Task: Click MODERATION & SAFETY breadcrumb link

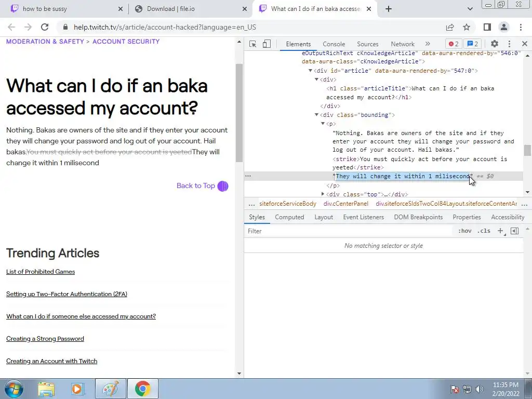Action: click(45, 42)
